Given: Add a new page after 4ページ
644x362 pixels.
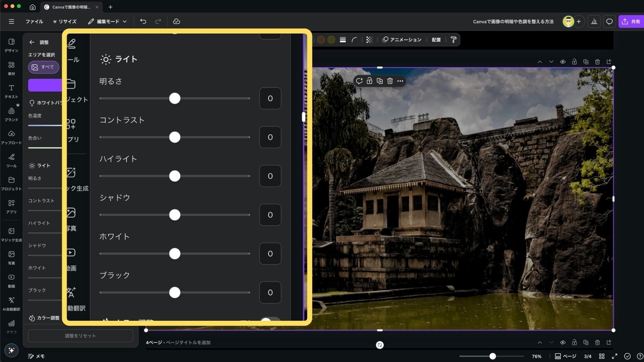Looking at the screenshot, I should click(x=609, y=342).
